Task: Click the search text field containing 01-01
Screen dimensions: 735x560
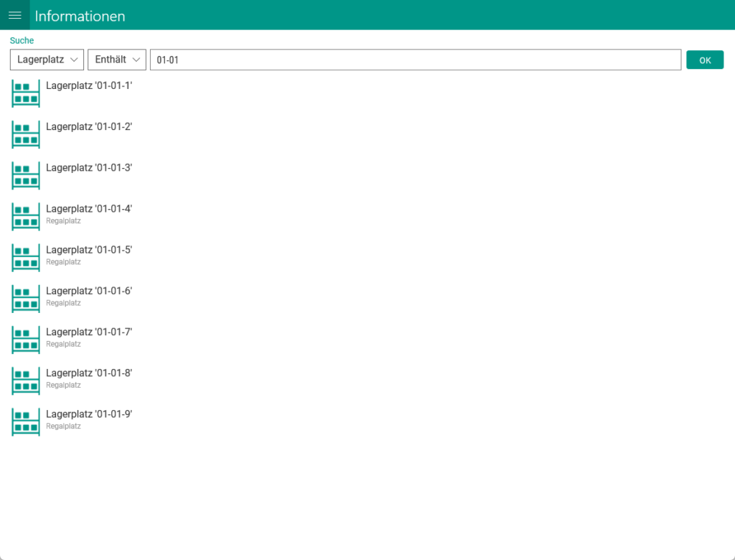Action: coord(415,60)
